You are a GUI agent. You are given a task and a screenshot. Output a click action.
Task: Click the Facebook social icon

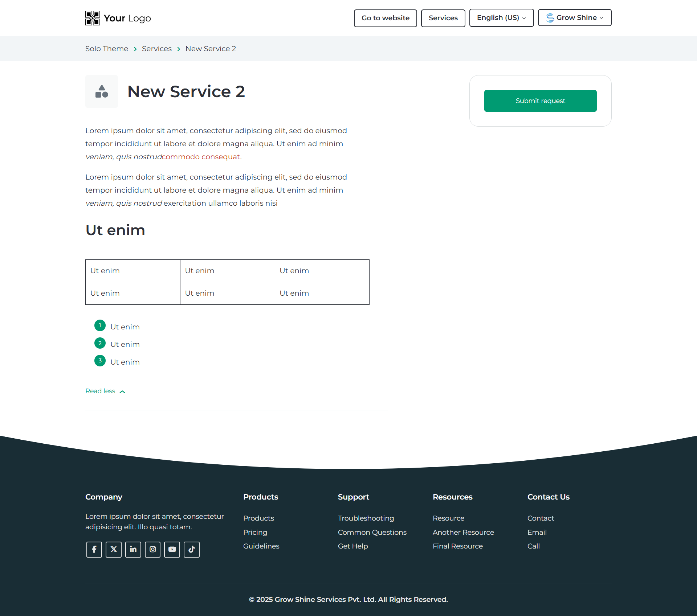click(94, 549)
